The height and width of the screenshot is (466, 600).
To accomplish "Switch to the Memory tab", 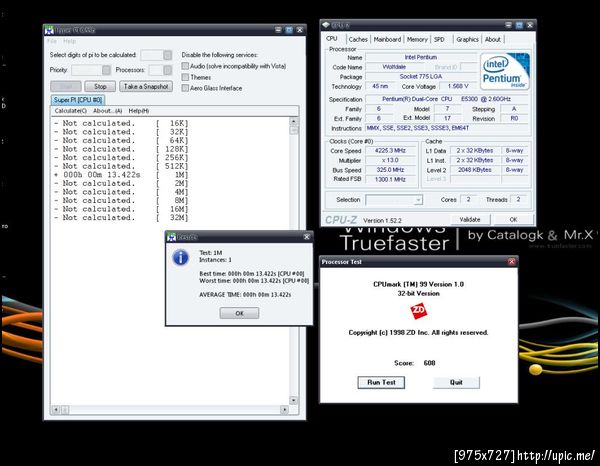I will [x=417, y=39].
